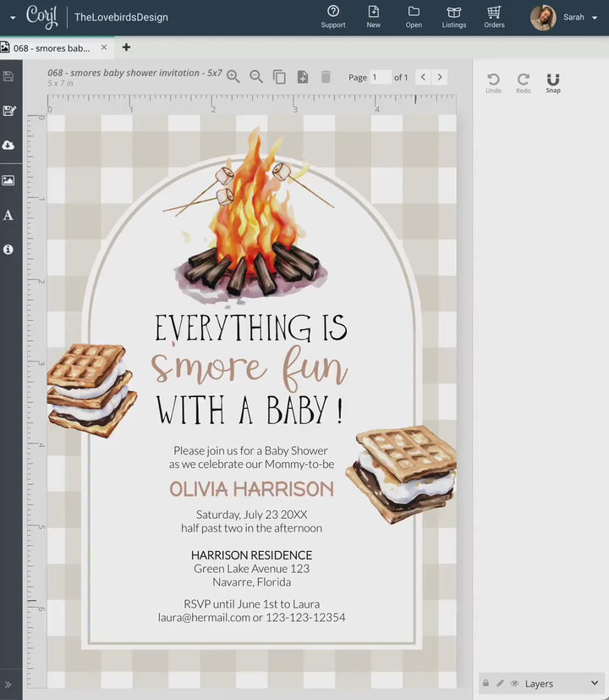
Task: Open the cloud download option
Action: (8, 146)
